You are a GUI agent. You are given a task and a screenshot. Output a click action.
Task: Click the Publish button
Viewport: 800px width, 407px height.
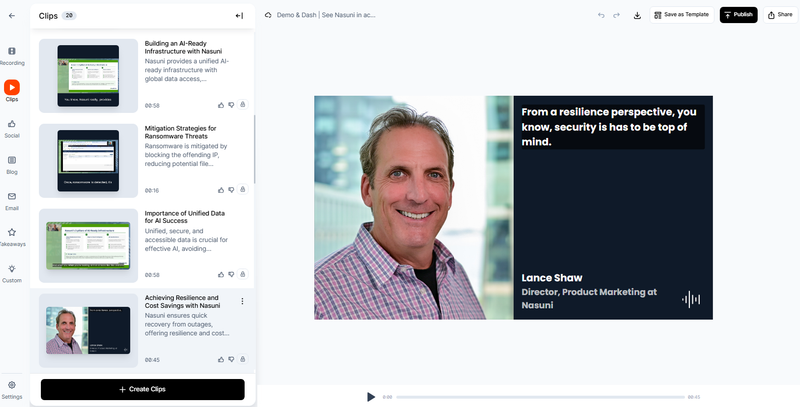[x=738, y=15]
